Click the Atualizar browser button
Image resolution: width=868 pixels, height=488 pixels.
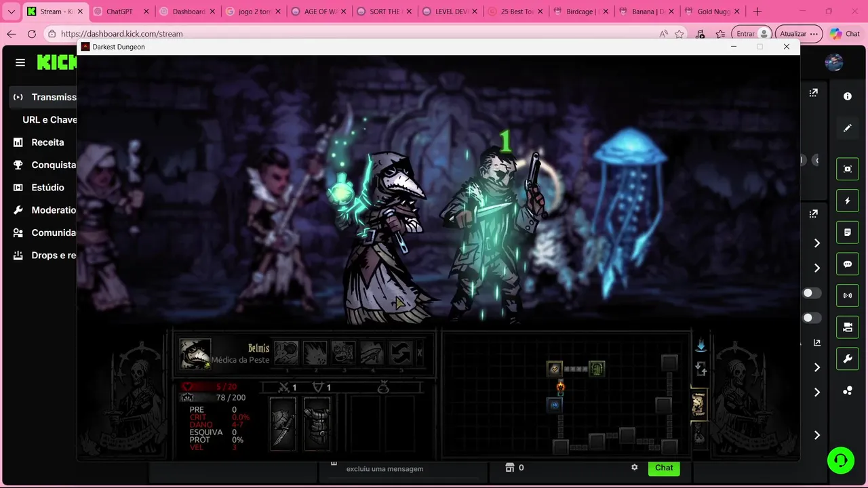tap(799, 34)
